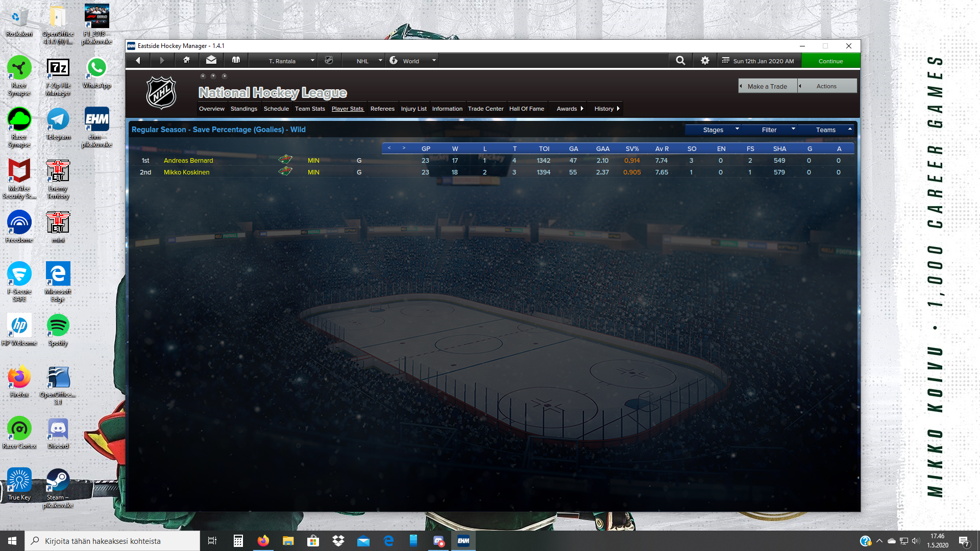The height and width of the screenshot is (551, 980).
Task: Click the date Sun 12th Jan 2020 AM
Action: (764, 61)
